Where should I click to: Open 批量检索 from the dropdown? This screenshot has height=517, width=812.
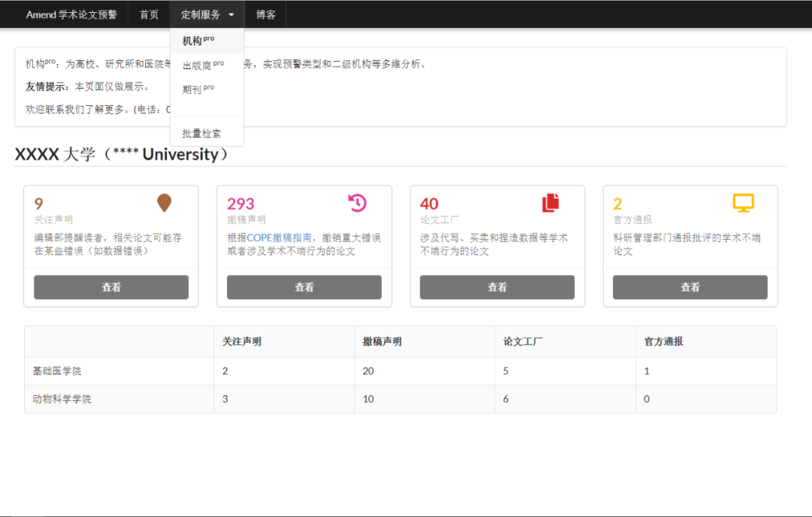(201, 134)
